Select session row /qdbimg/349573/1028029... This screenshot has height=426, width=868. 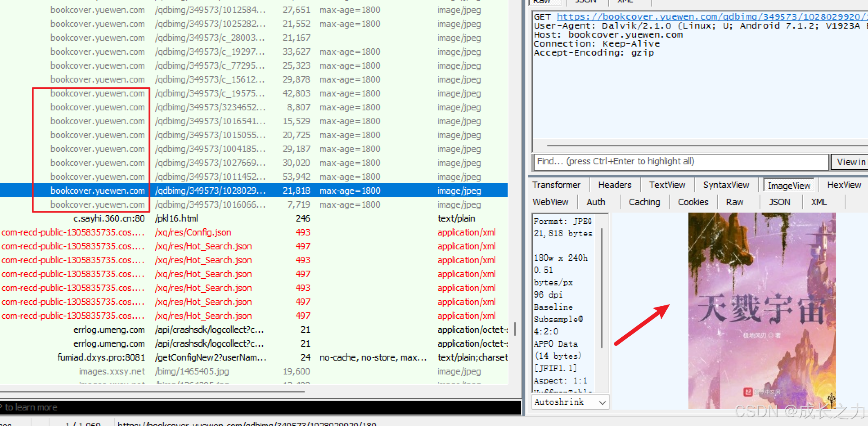tap(254, 191)
